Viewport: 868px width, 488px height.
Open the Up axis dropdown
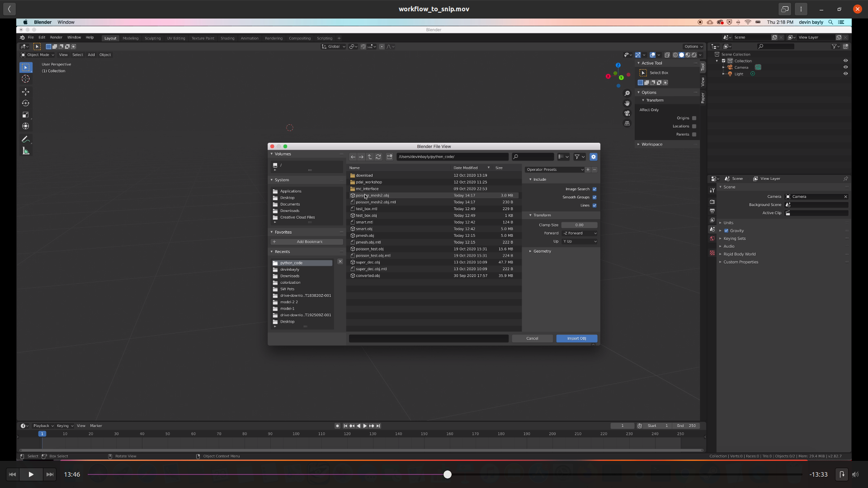tap(580, 241)
